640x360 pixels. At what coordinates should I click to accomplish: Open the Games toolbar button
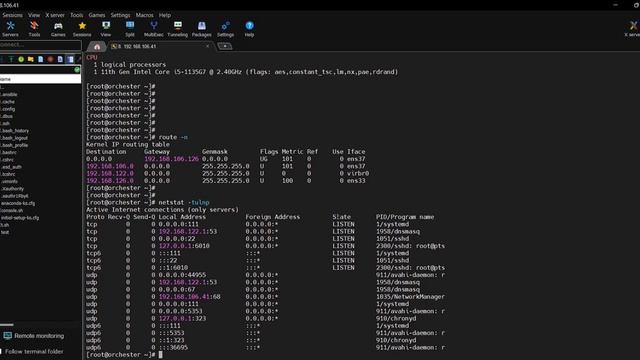tap(58, 29)
